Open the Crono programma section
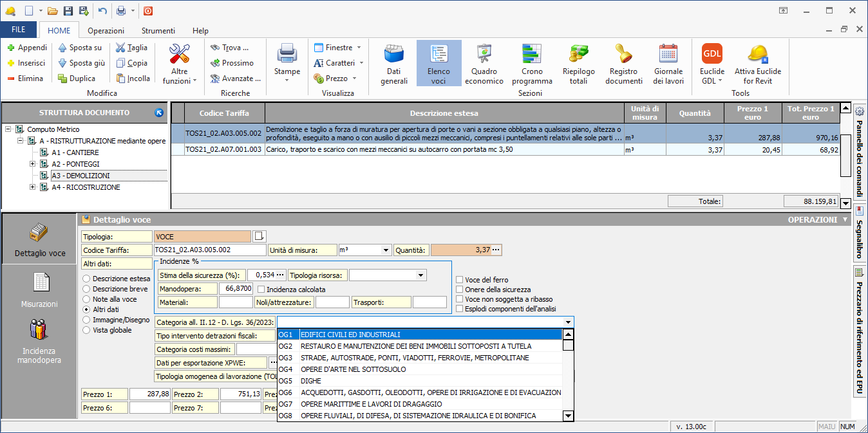This screenshot has width=868, height=433. pyautogui.click(x=532, y=64)
